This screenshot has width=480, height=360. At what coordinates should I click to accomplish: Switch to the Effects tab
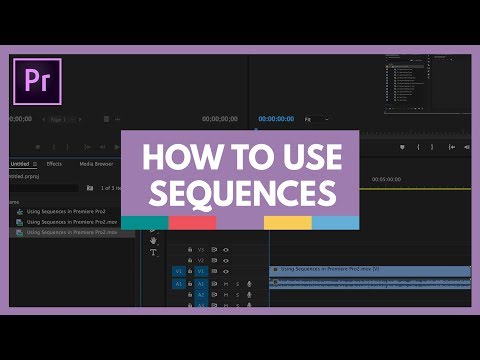click(x=54, y=164)
